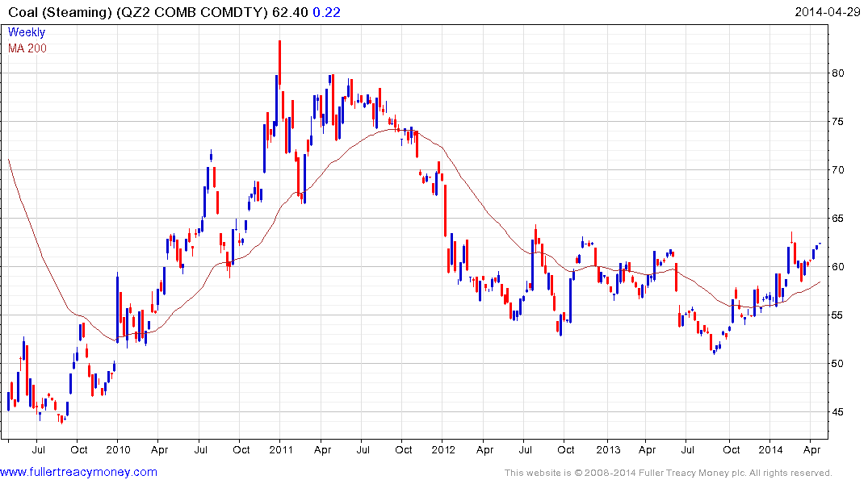Click the date 2014-04-29

827,11
